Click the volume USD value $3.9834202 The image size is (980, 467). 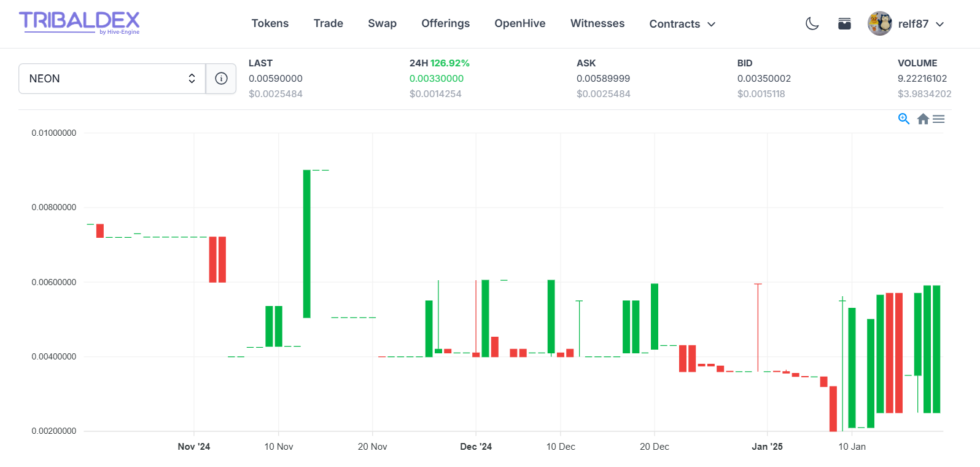pos(924,94)
